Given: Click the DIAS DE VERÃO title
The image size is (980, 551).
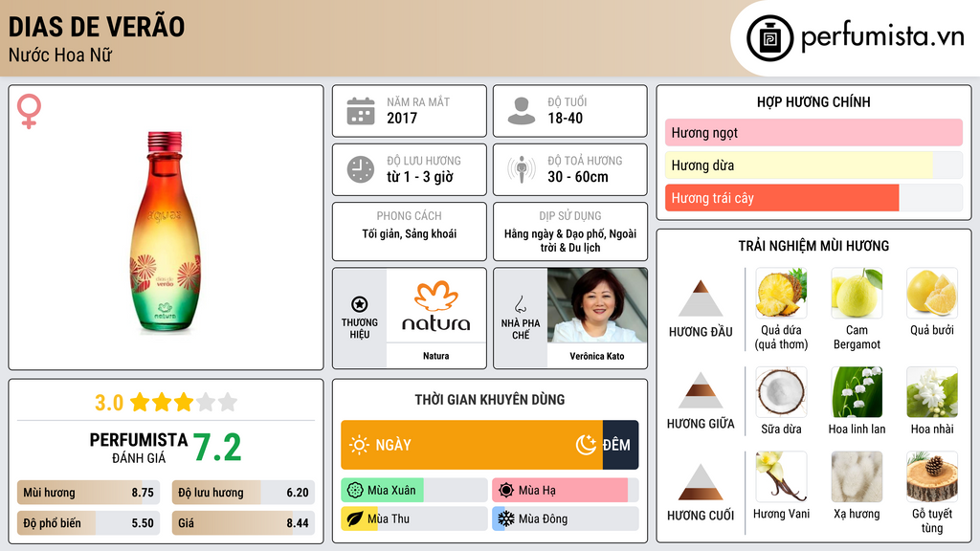Looking at the screenshot, I should tap(97, 27).
